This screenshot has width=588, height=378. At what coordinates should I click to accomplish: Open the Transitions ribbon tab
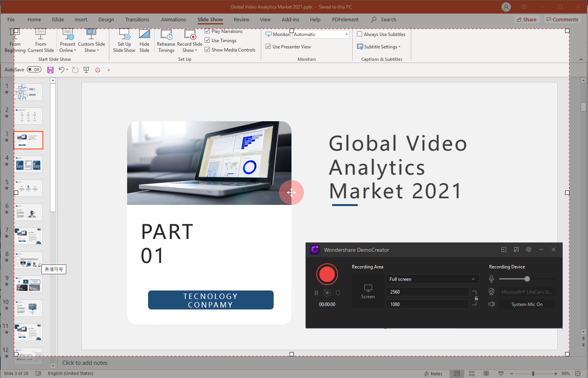coord(137,20)
